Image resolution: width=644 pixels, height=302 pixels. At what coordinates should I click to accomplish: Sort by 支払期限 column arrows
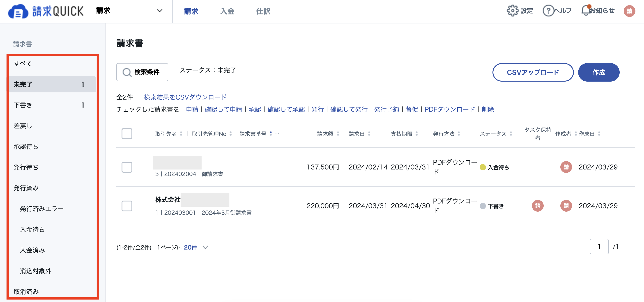click(416, 134)
